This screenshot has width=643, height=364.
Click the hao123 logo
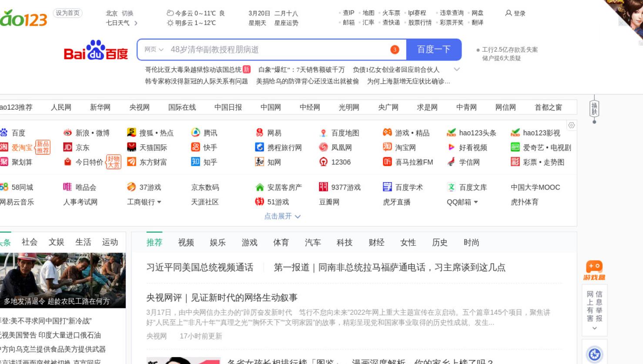[23, 18]
